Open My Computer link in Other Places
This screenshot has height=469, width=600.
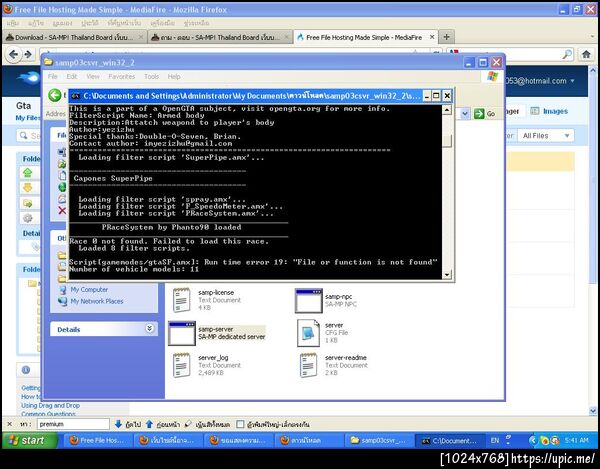[x=89, y=290]
